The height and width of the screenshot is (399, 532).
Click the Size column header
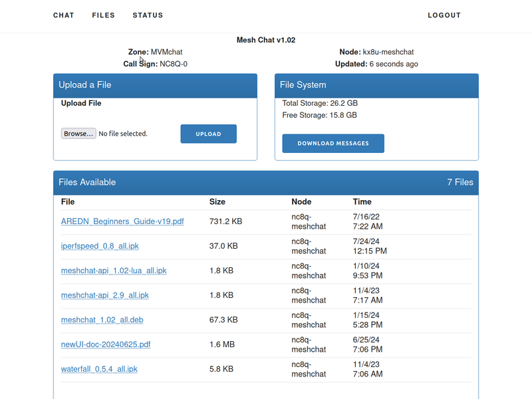pos(217,202)
